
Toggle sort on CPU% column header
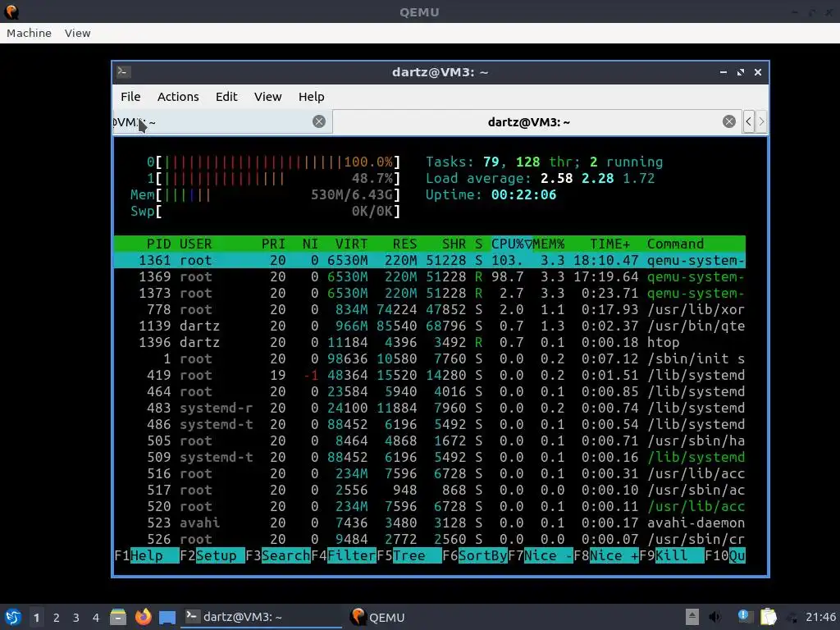coord(512,244)
